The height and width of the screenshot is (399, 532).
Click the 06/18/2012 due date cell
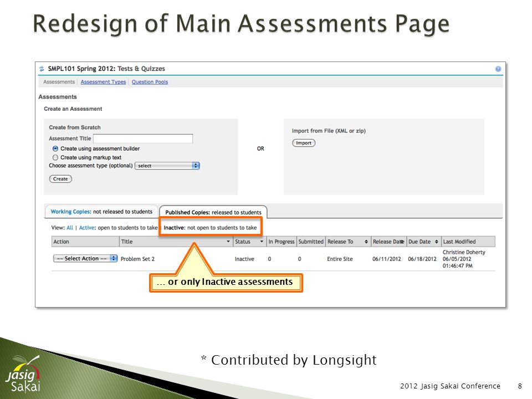coord(422,259)
